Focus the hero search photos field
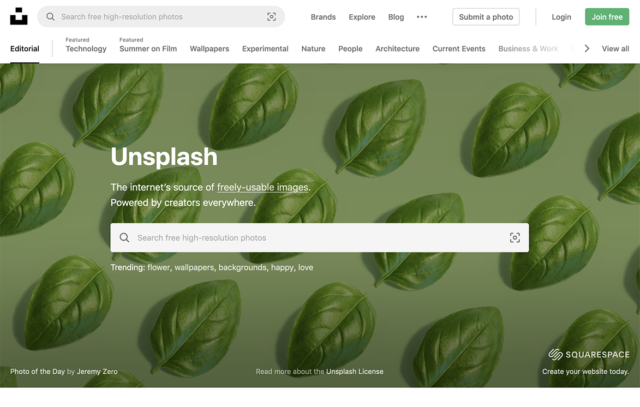 click(320, 238)
